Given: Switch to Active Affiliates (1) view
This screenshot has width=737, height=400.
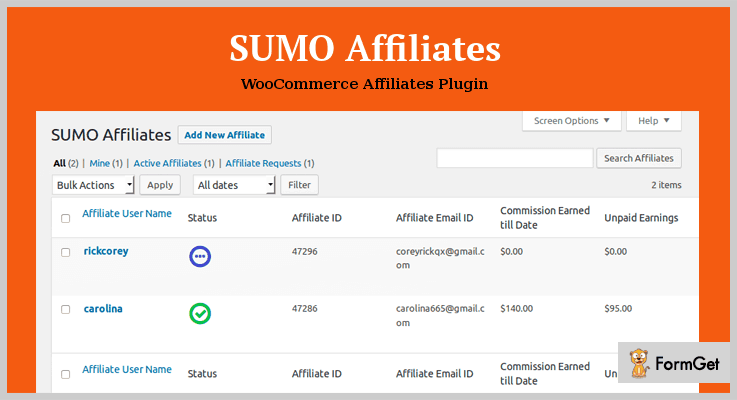Looking at the screenshot, I should (174, 164).
